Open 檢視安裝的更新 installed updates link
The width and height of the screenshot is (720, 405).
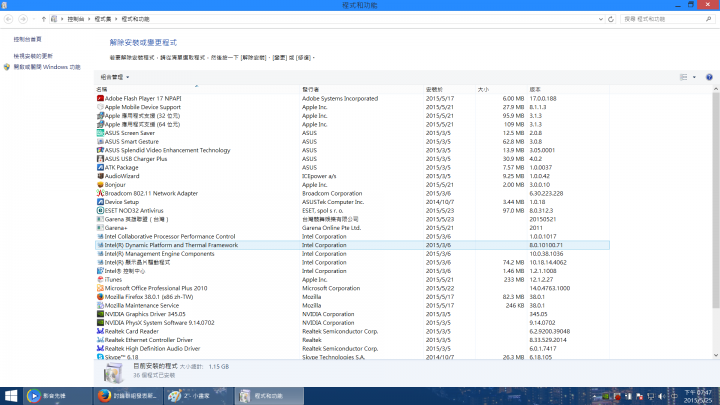(x=33, y=56)
